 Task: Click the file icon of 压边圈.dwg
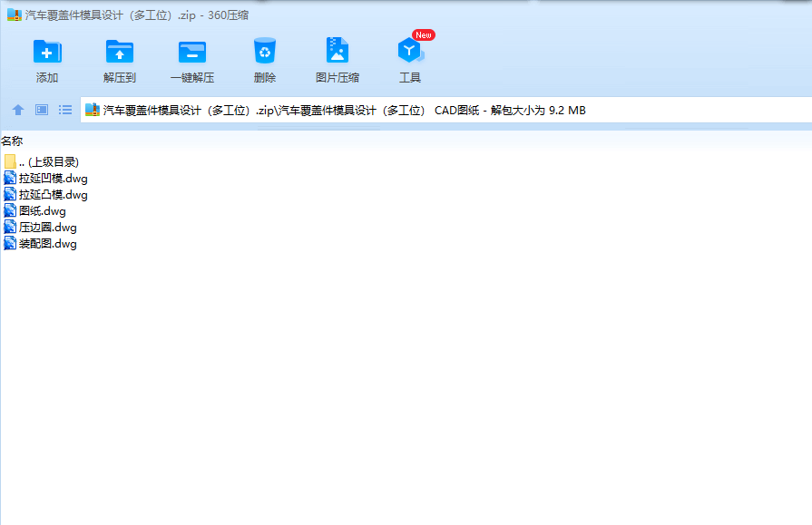tap(10, 227)
